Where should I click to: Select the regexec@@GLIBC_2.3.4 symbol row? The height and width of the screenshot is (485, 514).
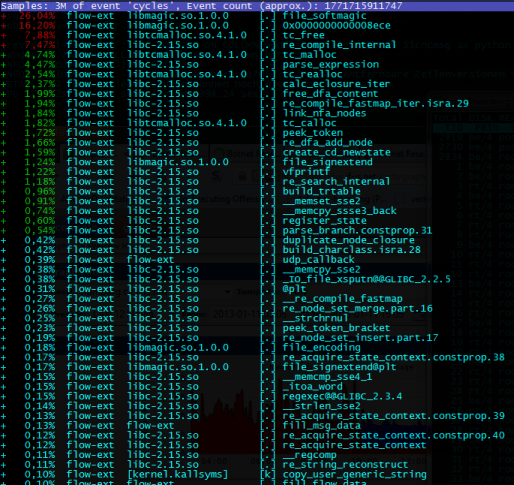[257, 396]
